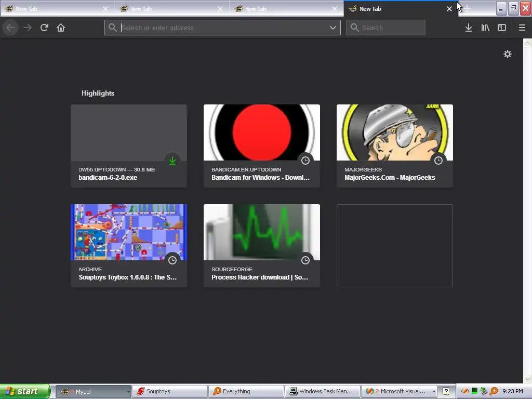Toggle the sidebar view icon
This screenshot has width=532, height=399.
502,28
